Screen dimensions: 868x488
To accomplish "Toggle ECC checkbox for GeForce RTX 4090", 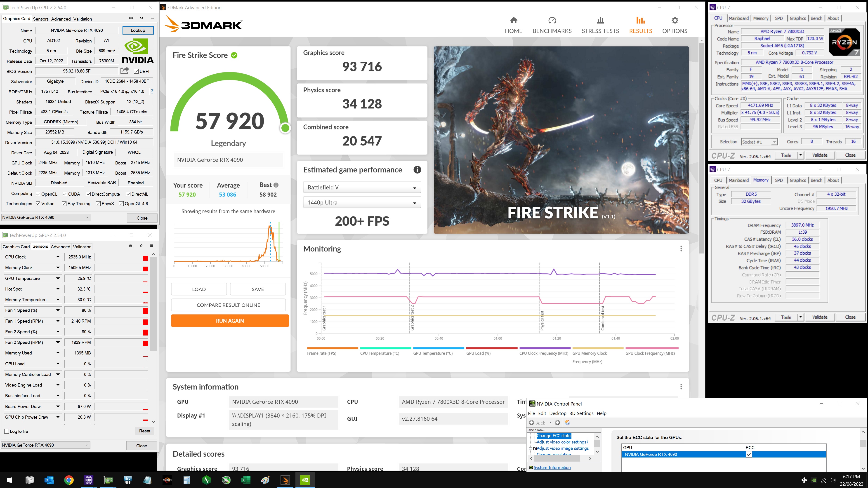I will (x=749, y=454).
